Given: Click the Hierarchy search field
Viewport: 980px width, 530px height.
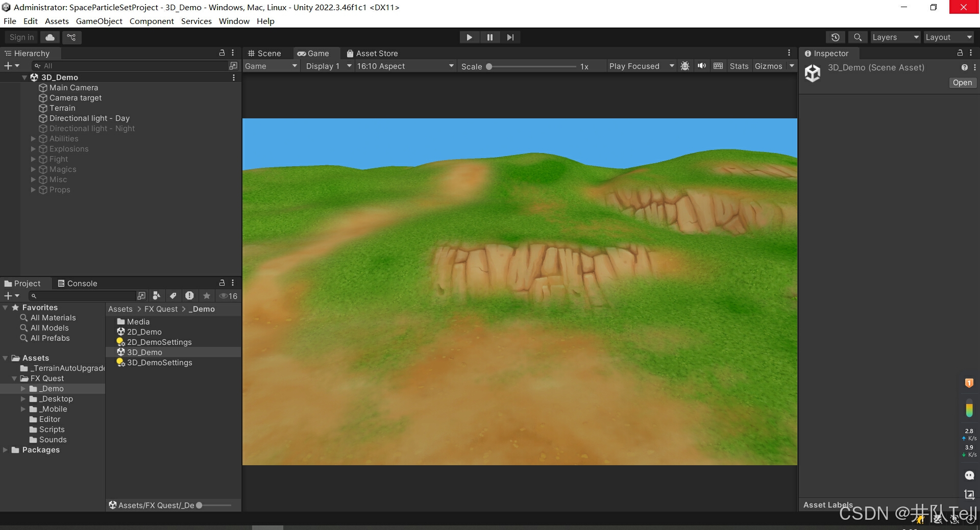Looking at the screenshot, I should pyautogui.click(x=130, y=66).
